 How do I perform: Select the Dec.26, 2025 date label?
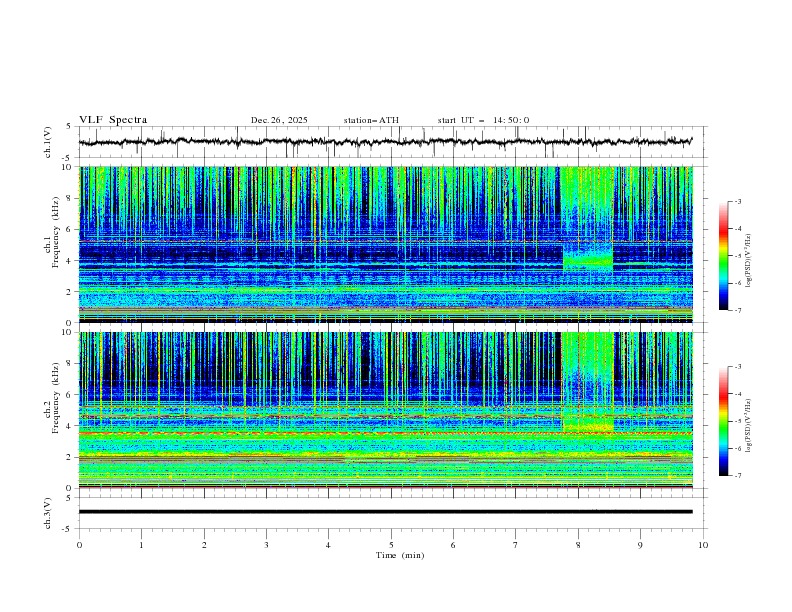[279, 120]
